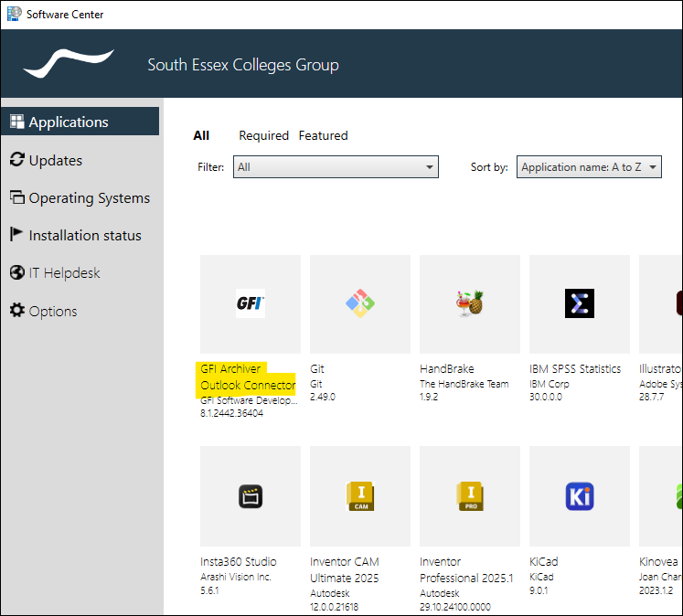Switch to the Required tab
The height and width of the screenshot is (616, 683).
tap(264, 135)
